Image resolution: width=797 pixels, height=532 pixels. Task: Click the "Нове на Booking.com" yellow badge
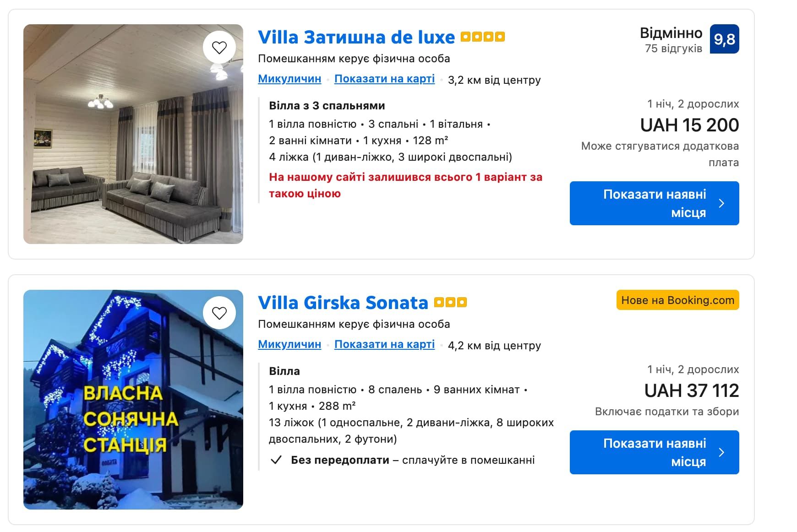(x=677, y=300)
